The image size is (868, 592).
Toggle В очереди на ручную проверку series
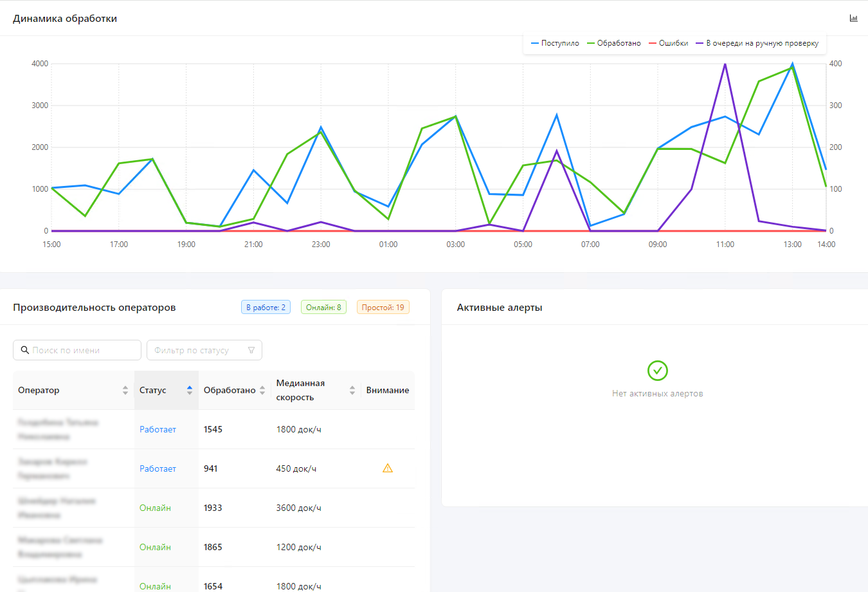757,43
